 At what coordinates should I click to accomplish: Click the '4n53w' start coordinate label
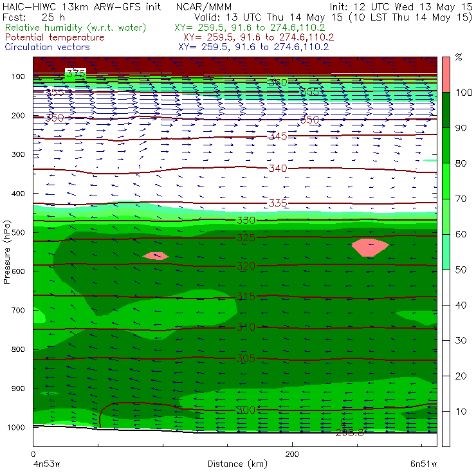(46, 464)
